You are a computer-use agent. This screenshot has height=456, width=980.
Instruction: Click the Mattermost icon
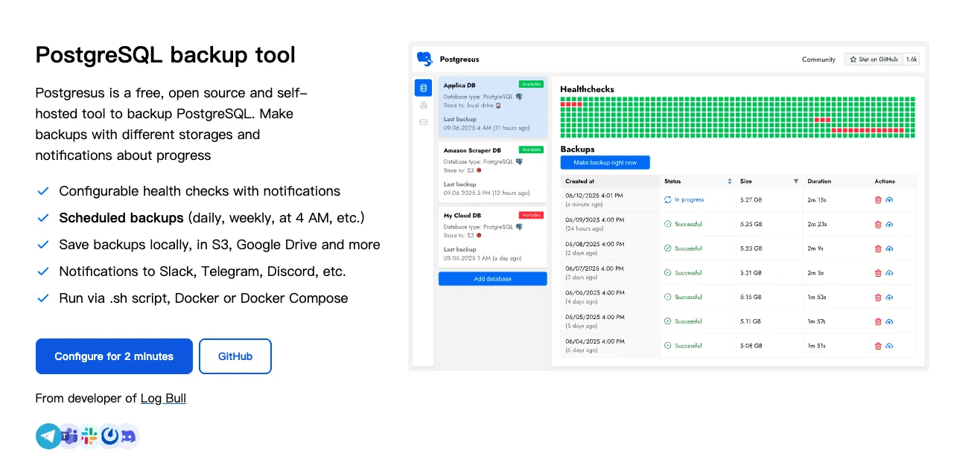110,436
